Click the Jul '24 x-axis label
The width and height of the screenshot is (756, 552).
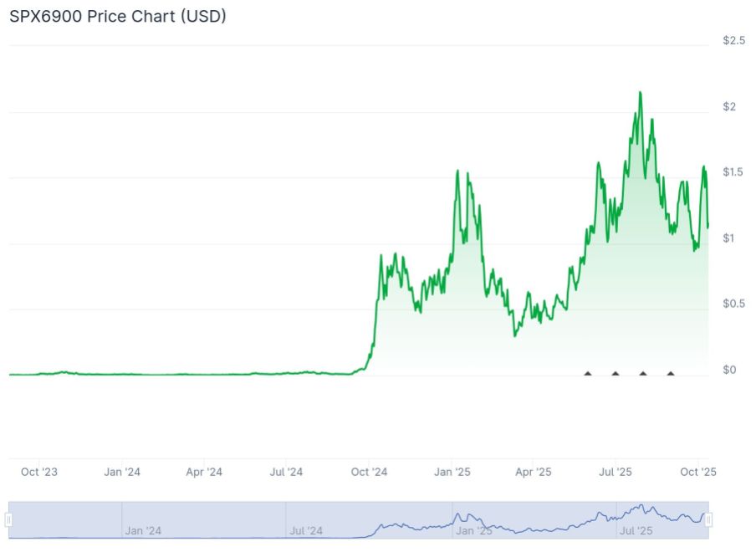[286, 473]
